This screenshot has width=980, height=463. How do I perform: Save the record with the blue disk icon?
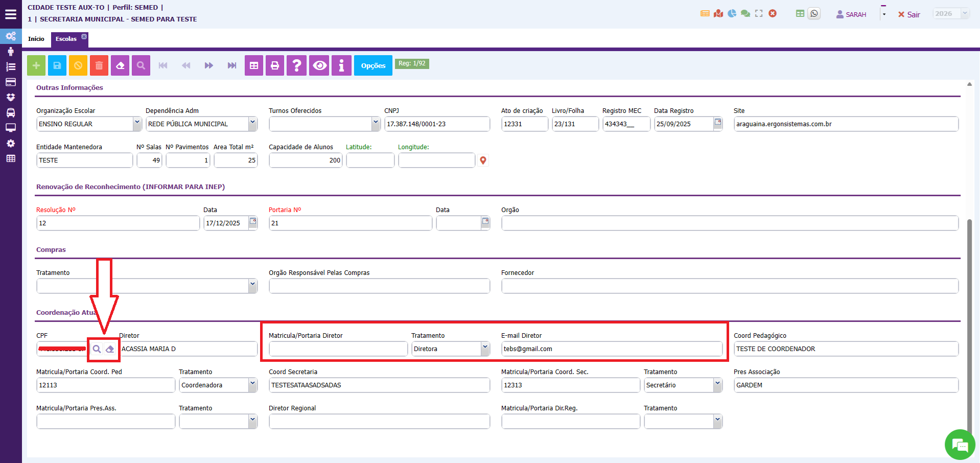point(57,65)
